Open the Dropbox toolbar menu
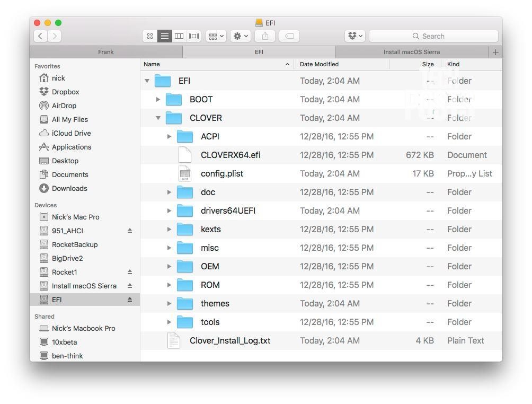 [355, 36]
